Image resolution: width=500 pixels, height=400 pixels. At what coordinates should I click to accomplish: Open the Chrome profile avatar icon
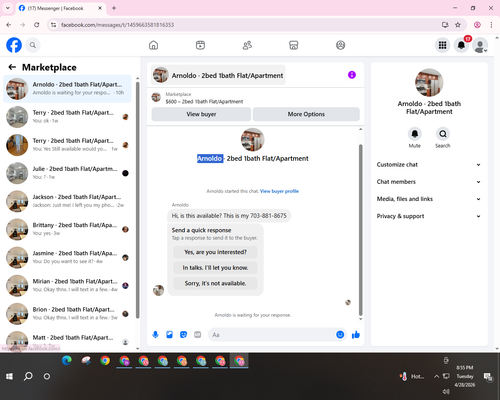pos(477,25)
